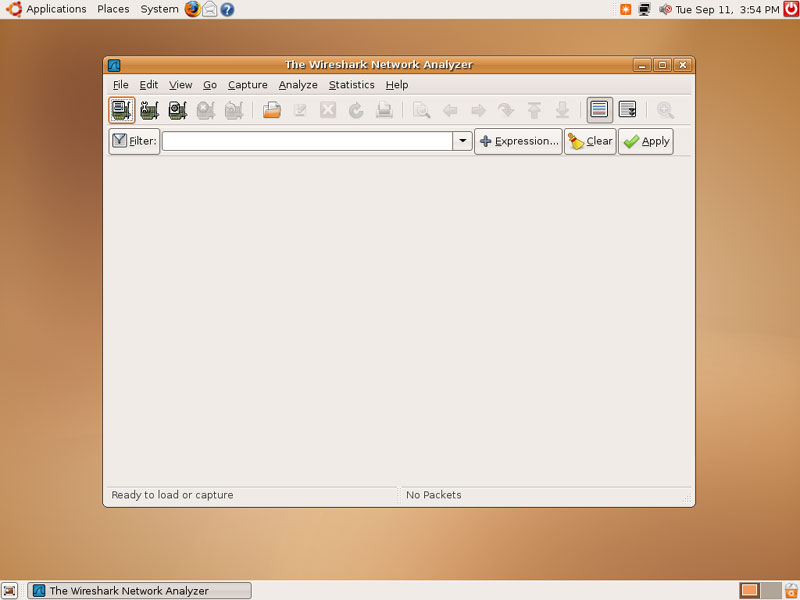Viewport: 800px width, 600px height.
Task: Click the print packets toolbar icon
Action: click(x=384, y=110)
